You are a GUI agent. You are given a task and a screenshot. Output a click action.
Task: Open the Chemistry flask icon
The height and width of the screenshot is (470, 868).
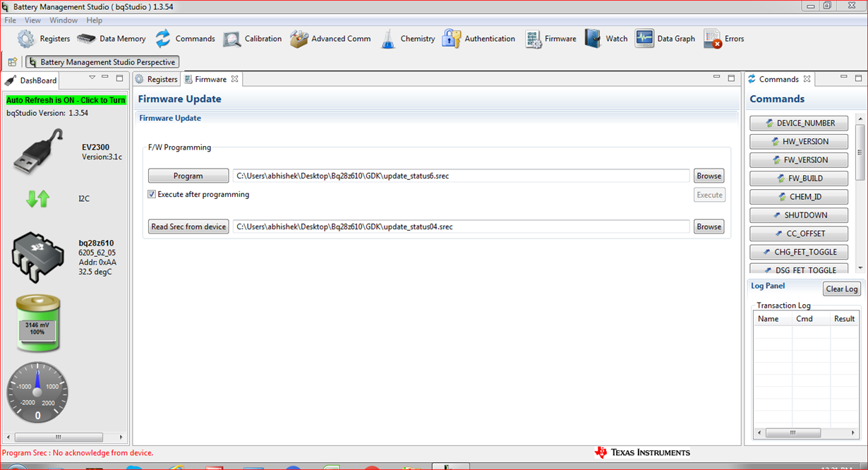(x=388, y=39)
